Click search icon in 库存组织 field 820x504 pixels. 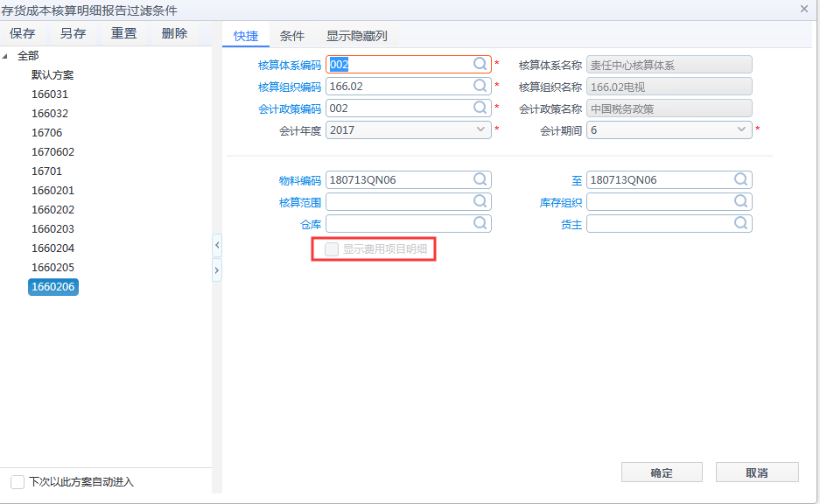point(741,201)
